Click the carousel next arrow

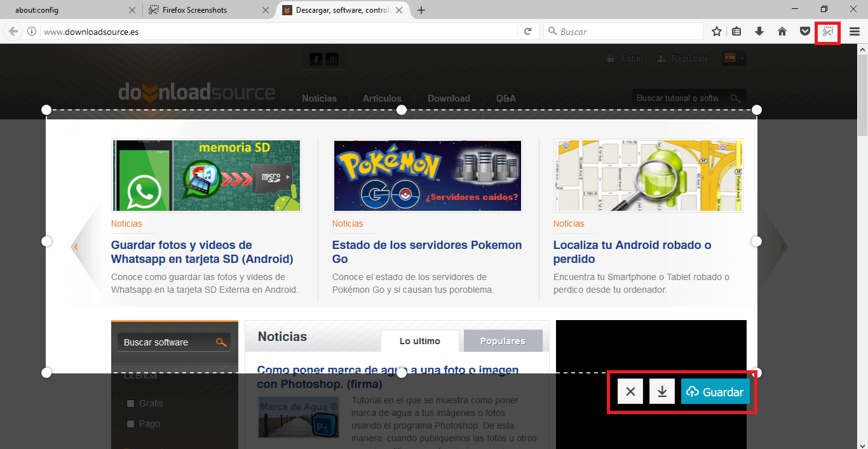pyautogui.click(x=783, y=246)
